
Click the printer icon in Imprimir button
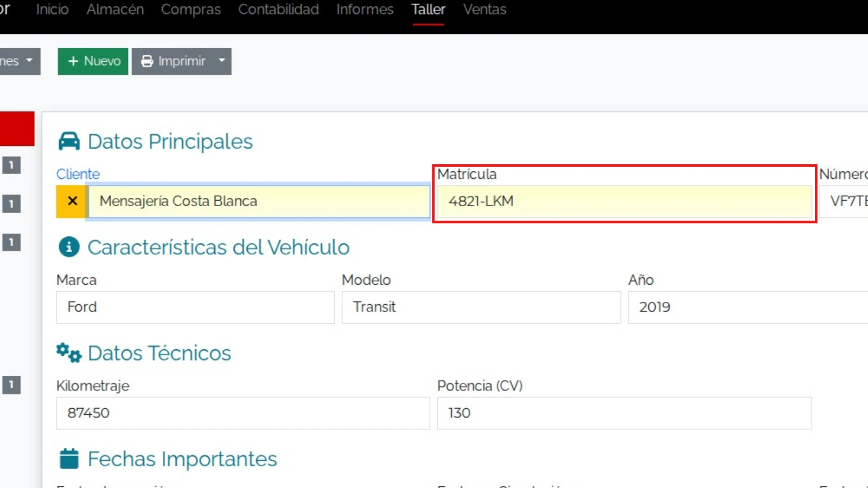[147, 61]
